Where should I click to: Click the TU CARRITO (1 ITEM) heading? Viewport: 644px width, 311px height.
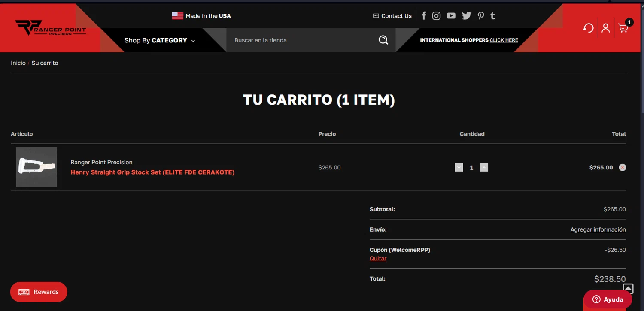pos(319,100)
